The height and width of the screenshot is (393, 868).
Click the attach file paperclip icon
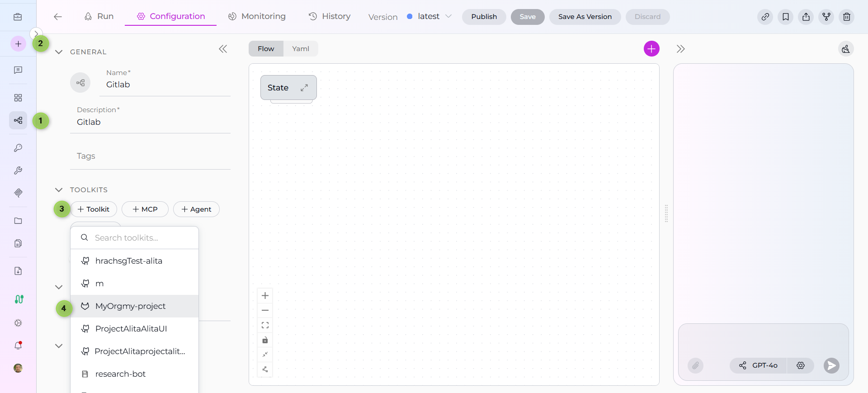point(695,365)
